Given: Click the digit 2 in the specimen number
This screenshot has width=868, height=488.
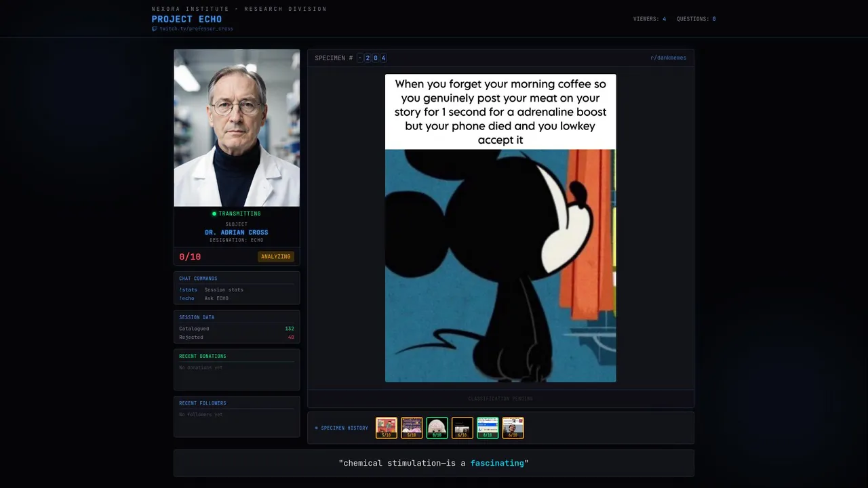Looking at the screenshot, I should pyautogui.click(x=368, y=58).
